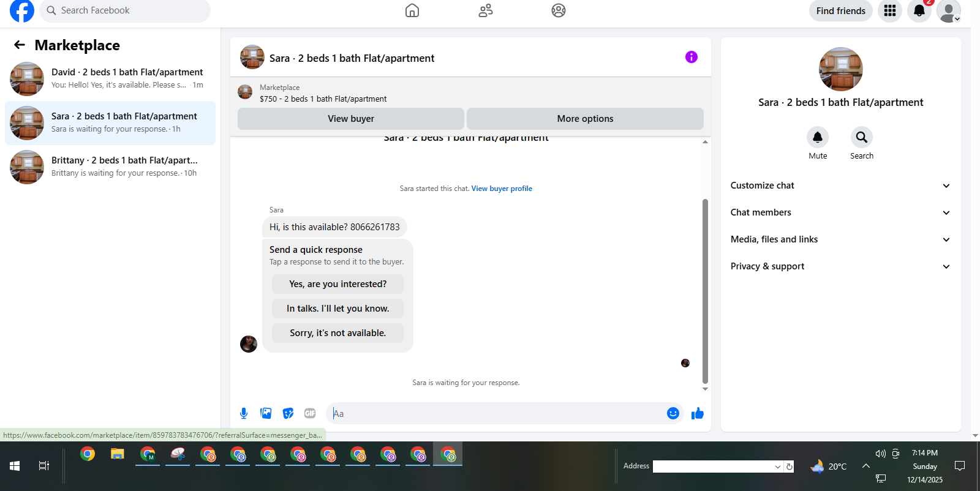Click the More options button
Viewport: 980px width, 491px height.
(x=585, y=119)
